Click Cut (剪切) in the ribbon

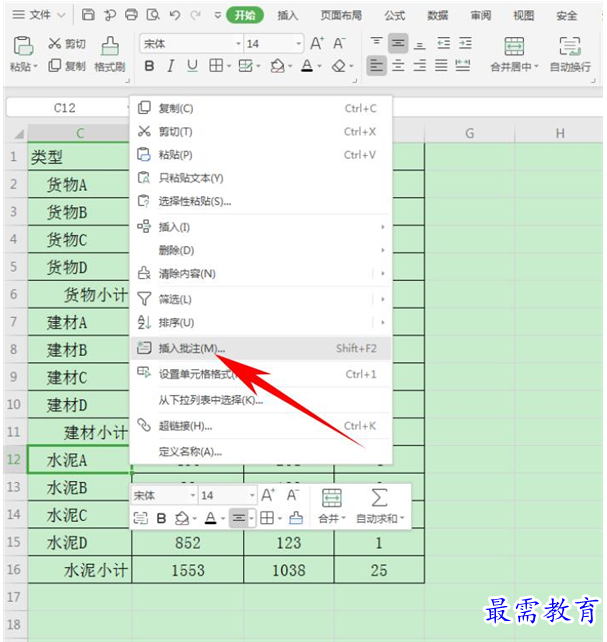coord(67,44)
